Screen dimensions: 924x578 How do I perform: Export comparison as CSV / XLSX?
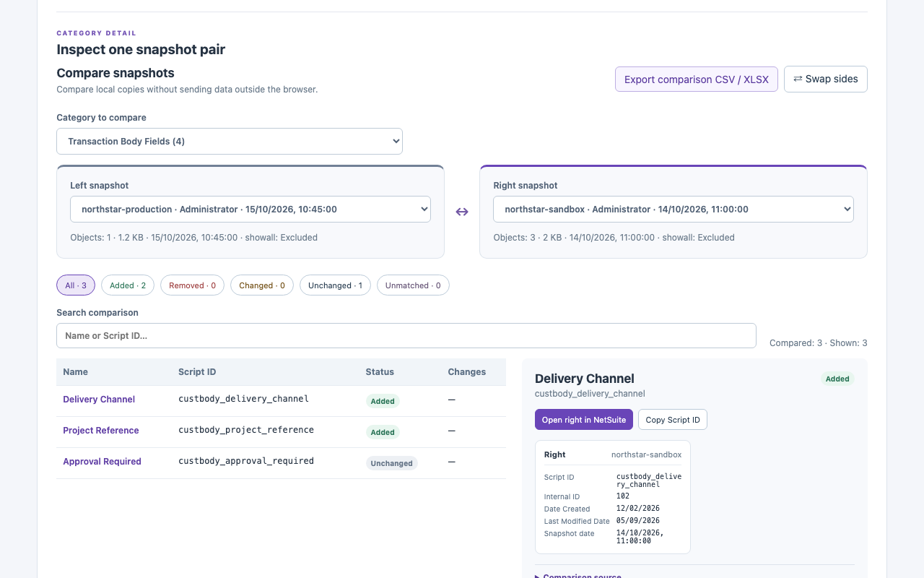[x=696, y=79]
